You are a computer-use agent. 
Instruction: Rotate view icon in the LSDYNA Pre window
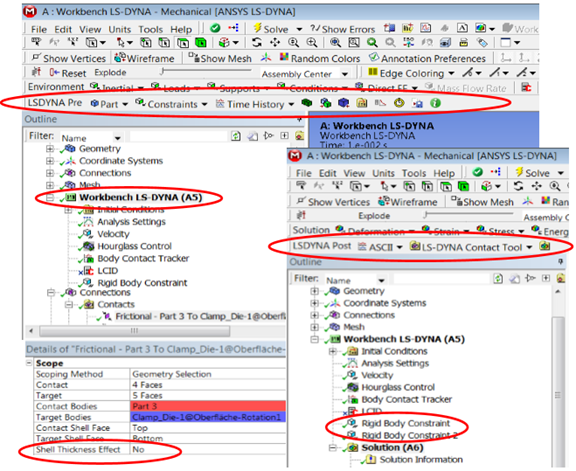(256, 43)
